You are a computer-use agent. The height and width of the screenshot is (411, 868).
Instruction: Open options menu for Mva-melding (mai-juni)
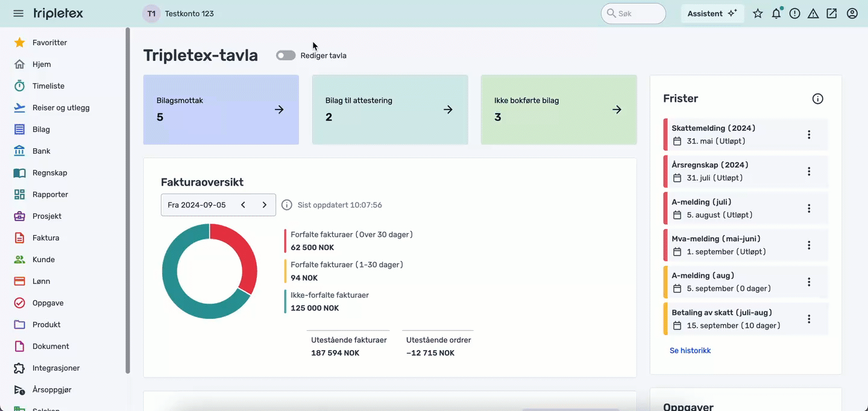coord(809,245)
